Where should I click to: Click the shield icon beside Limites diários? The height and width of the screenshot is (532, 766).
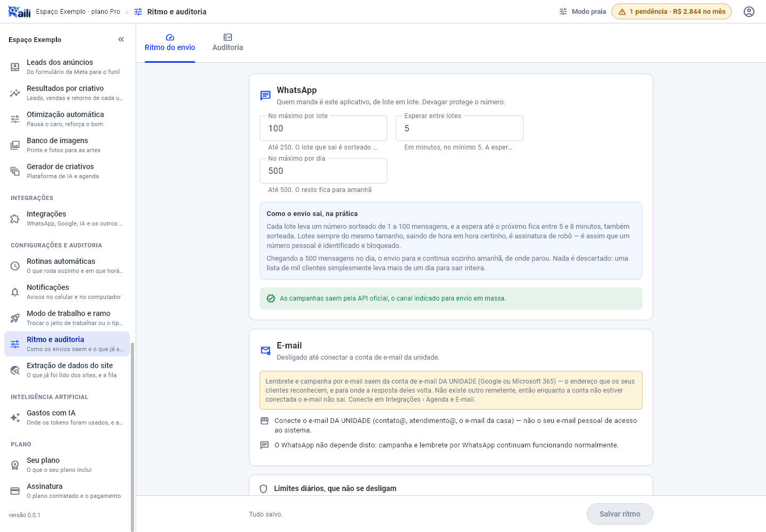coord(263,489)
